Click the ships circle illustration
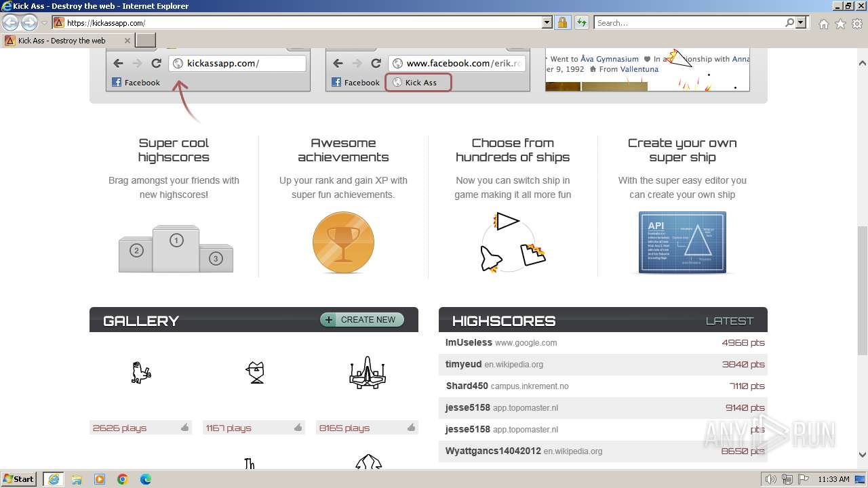The width and height of the screenshot is (868, 488). [513, 243]
